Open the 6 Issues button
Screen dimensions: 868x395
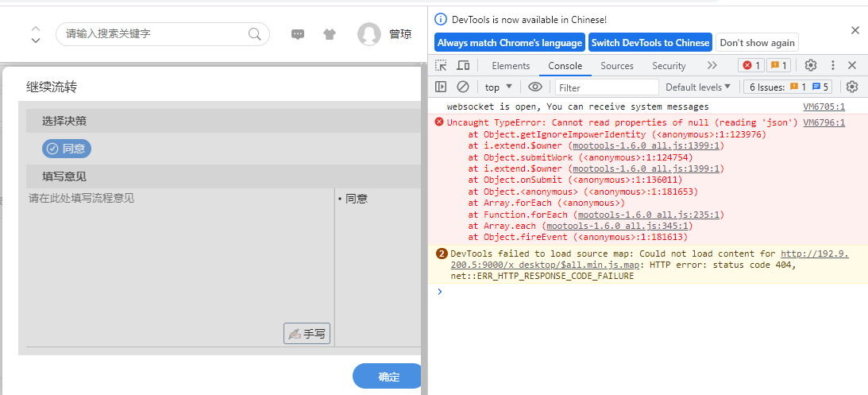tap(789, 87)
